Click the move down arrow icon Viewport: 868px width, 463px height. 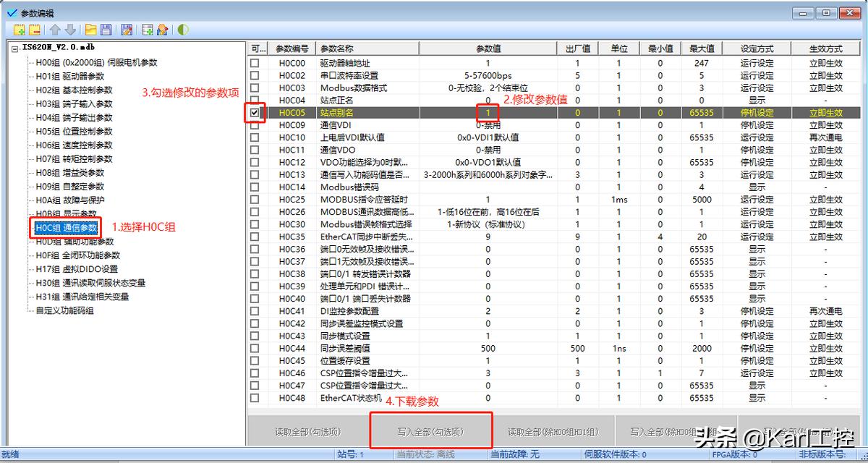[x=70, y=30]
